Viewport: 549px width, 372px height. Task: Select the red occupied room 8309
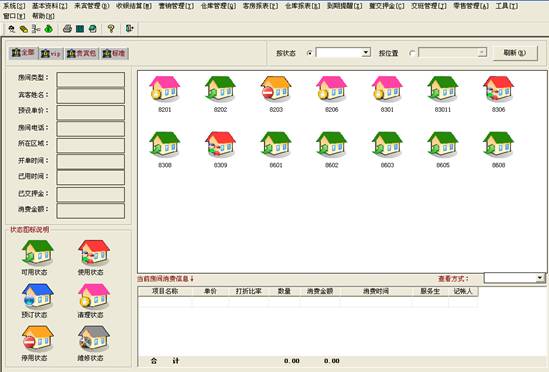pos(220,144)
